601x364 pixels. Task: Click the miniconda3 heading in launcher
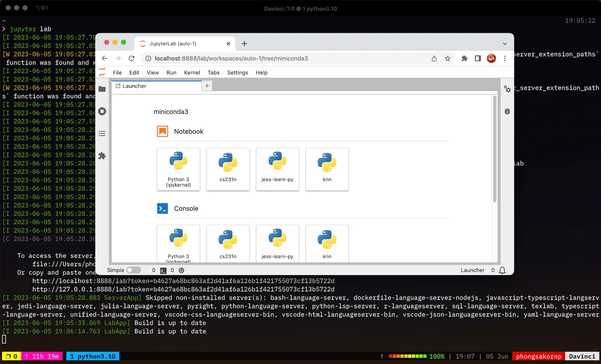(171, 112)
